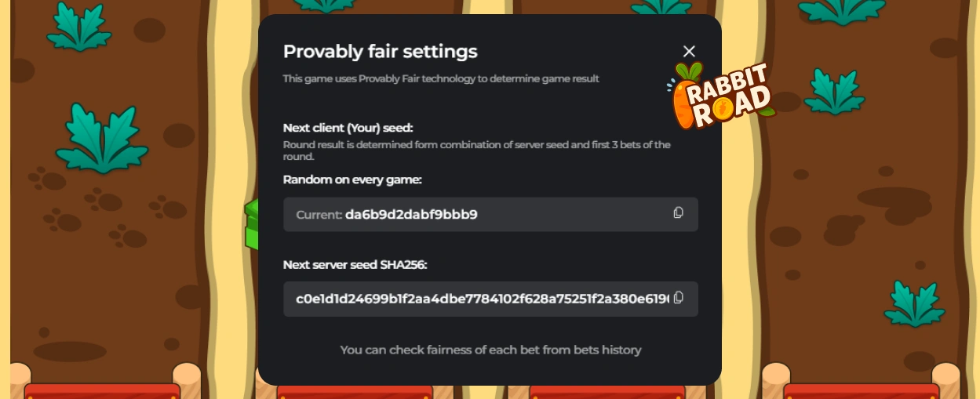The height and width of the screenshot is (399, 980).
Task: Click the carrot plant right of the Rabbit Road logo
Action: [833, 91]
